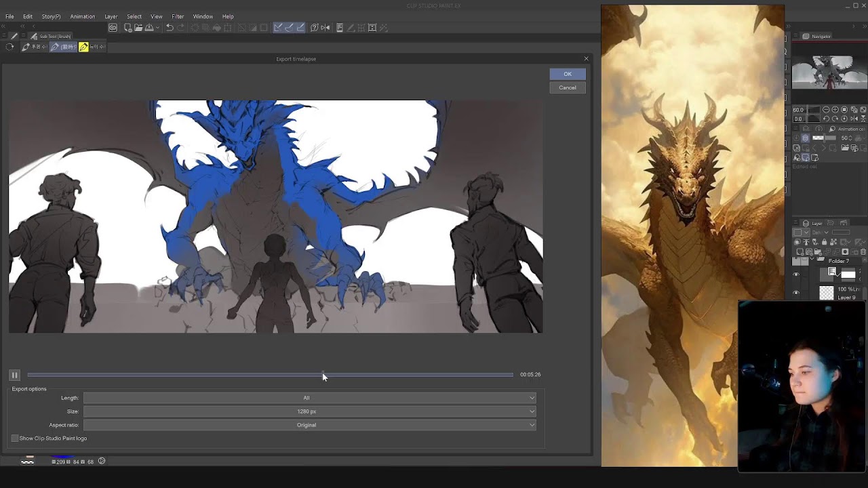Flip the Navigator view horizontally
The height and width of the screenshot is (488, 868).
coord(853,119)
